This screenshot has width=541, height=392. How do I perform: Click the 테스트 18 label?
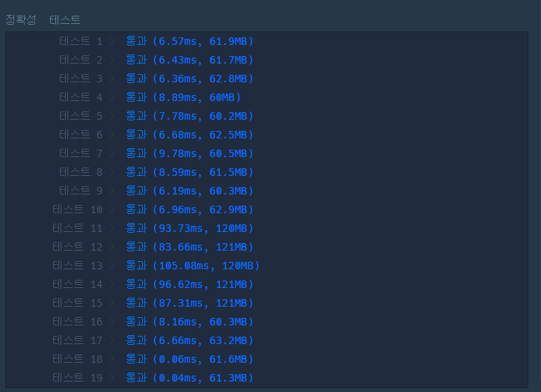coord(78,358)
